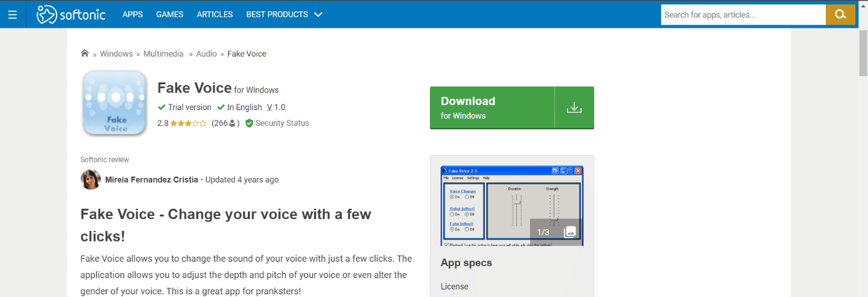This screenshot has width=868, height=297.
Task: Click the Fake Voice app icon
Action: tap(115, 104)
